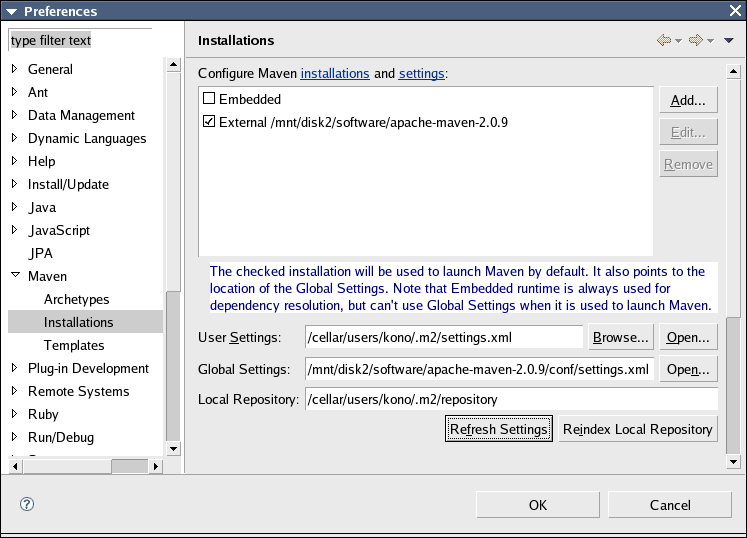Follow the settings hyperlink
The image size is (747, 538).
click(421, 73)
